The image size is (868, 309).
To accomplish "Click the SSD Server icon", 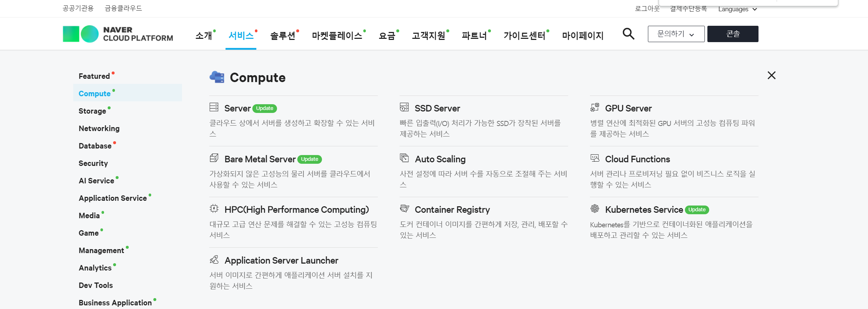I will [x=404, y=107].
